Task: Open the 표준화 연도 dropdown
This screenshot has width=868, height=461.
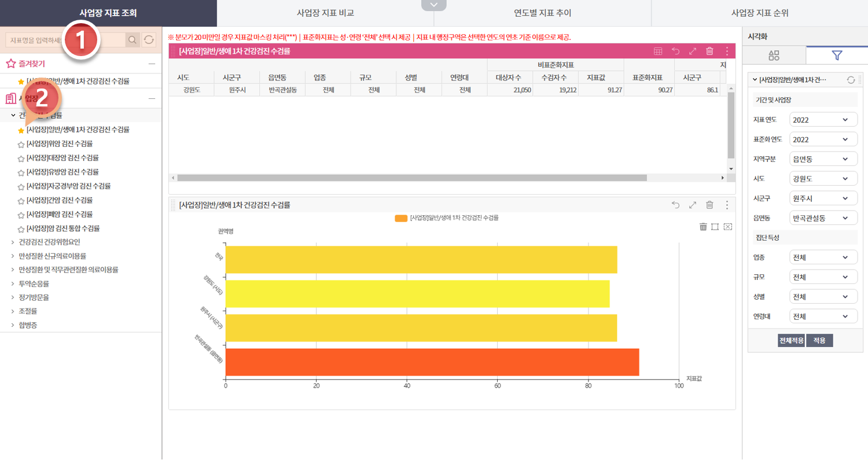Action: click(x=823, y=139)
